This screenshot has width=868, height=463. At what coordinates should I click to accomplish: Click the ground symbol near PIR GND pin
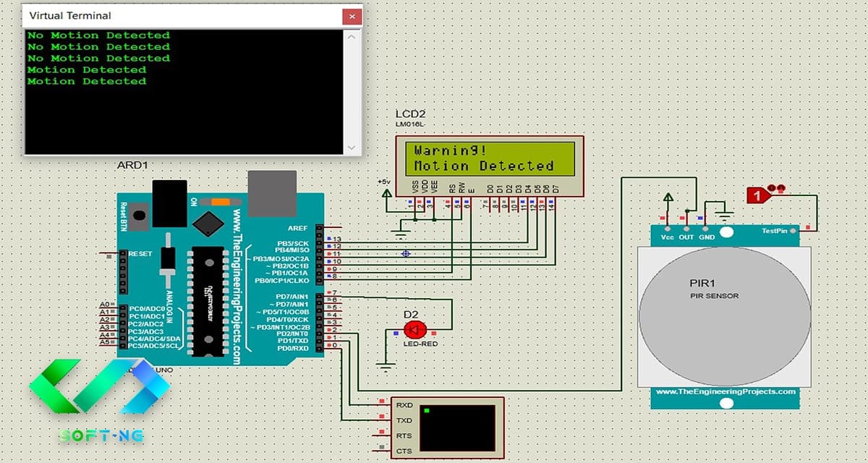click(x=724, y=215)
